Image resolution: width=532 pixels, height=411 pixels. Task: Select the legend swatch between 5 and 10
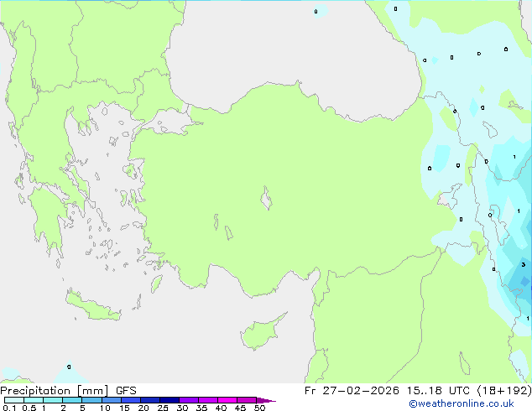click(91, 400)
